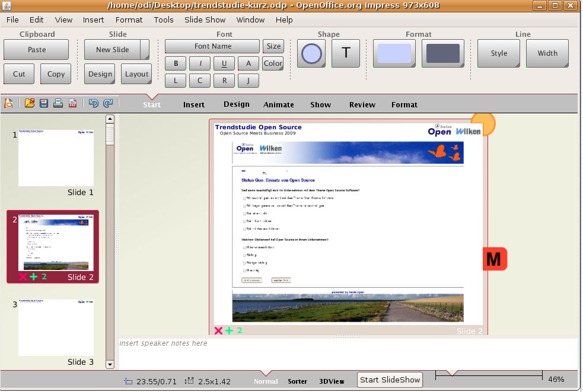This screenshot has width=583, height=392.
Task: Switch to the Animate tab
Action: tap(278, 104)
